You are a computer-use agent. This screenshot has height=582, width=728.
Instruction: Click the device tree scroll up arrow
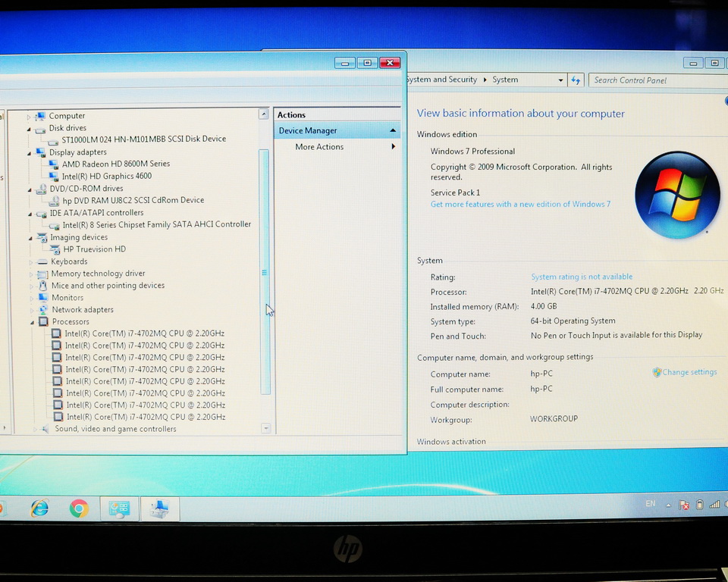[264, 114]
